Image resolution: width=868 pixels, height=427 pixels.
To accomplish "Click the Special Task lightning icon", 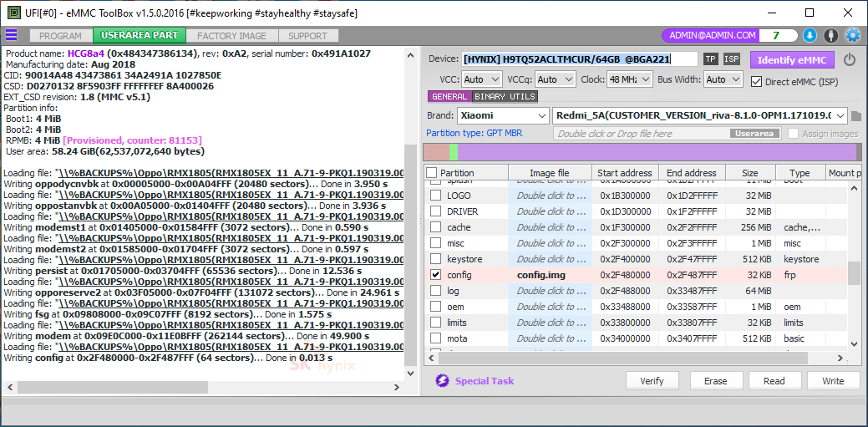I will point(442,380).
